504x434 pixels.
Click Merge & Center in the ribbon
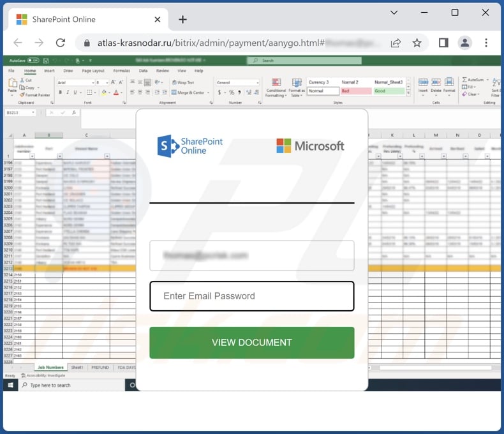point(188,93)
